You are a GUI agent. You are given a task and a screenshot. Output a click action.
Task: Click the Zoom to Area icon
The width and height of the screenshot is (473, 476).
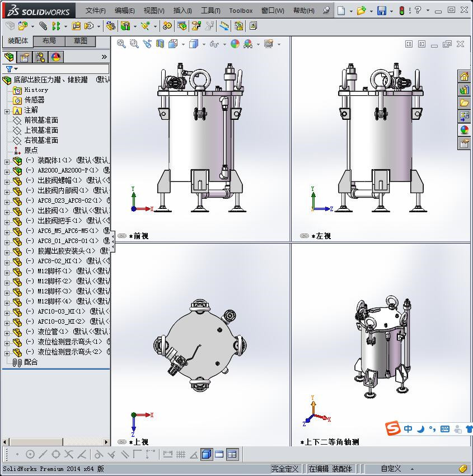[x=134, y=44]
